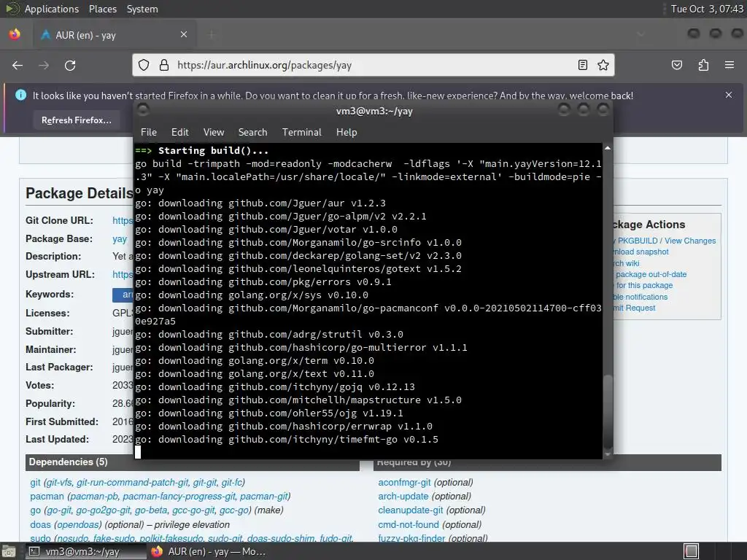This screenshot has height=560, width=747.
Task: Open the terminal Edit menu
Action: click(x=179, y=132)
